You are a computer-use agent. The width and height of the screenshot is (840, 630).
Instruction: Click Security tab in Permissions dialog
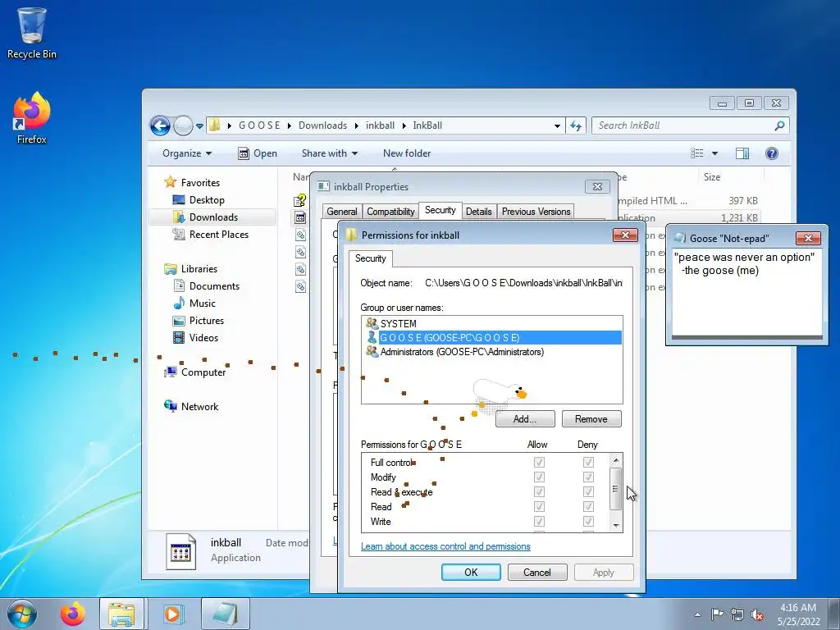(370, 258)
